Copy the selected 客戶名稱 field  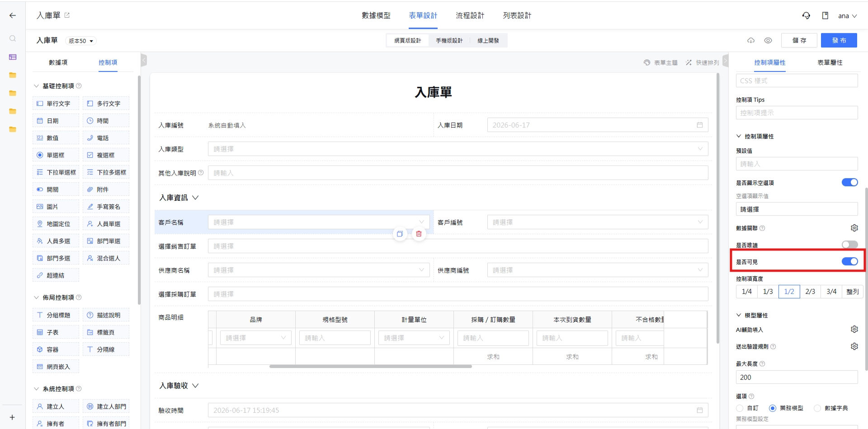point(400,234)
